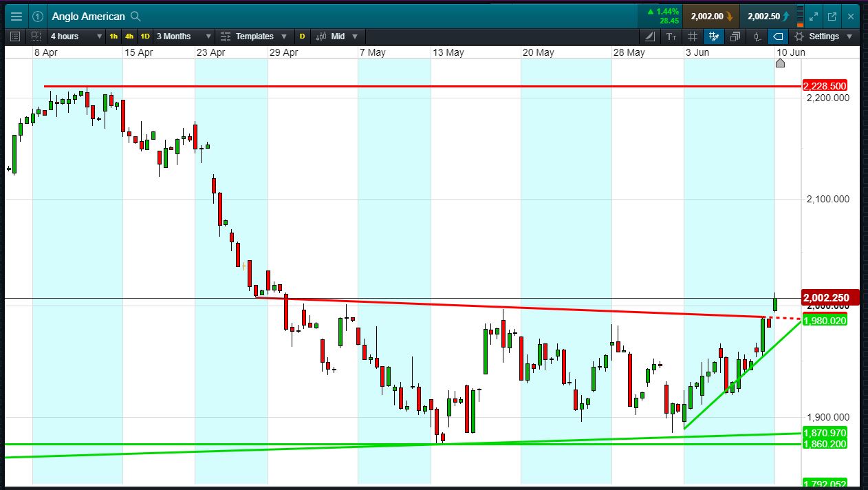Toggle the yellow D button
The height and width of the screenshot is (490, 868).
[x=302, y=36]
